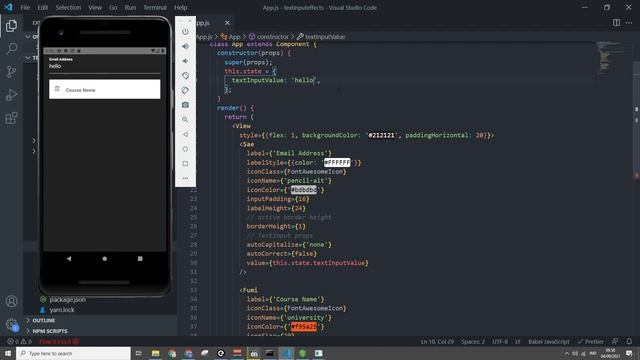
Task: Select package.json in the file explorer
Action: (67, 300)
